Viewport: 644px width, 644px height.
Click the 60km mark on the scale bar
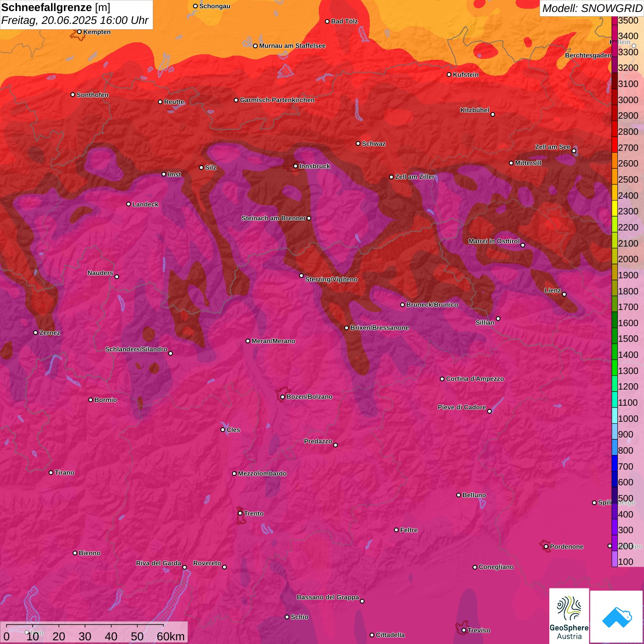[x=171, y=636]
